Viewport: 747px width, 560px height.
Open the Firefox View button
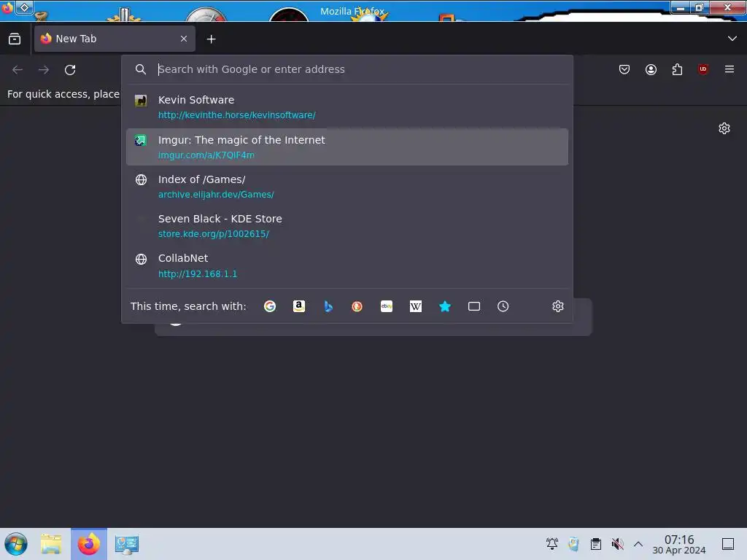(15, 39)
